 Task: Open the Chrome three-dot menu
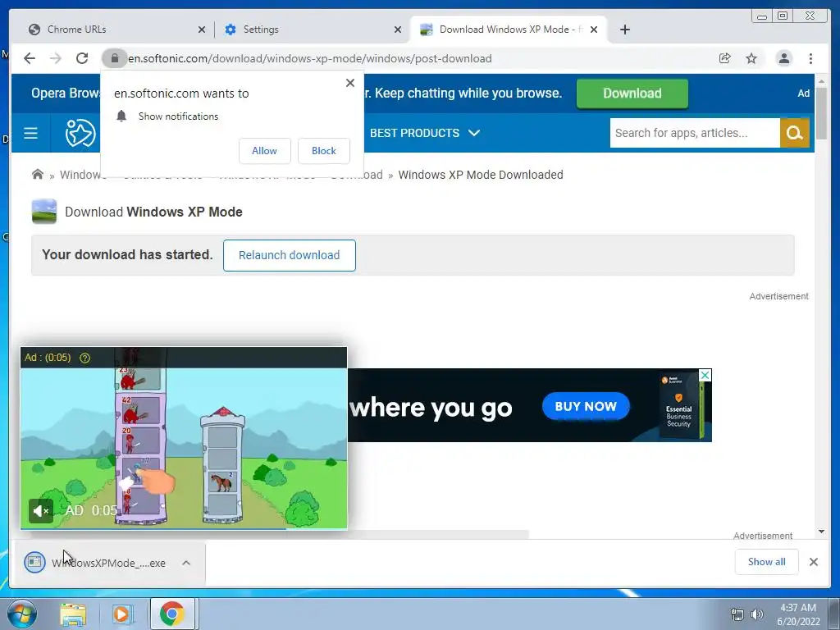(x=810, y=58)
